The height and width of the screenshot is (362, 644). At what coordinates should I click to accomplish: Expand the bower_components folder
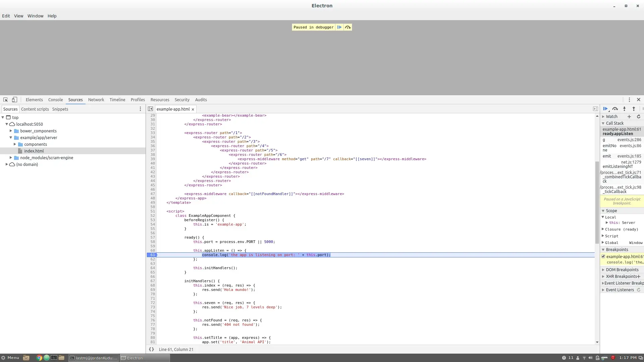coord(11,131)
